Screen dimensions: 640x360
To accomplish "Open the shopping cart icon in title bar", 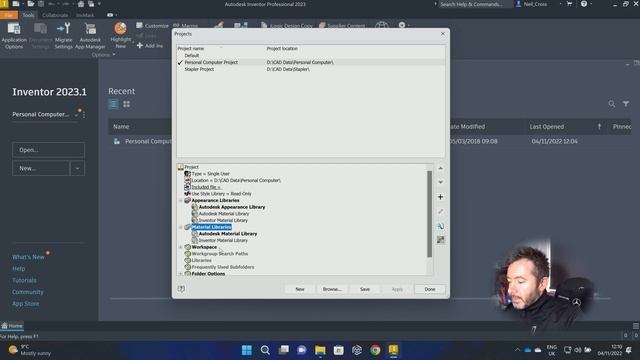I will pyautogui.click(x=569, y=4).
